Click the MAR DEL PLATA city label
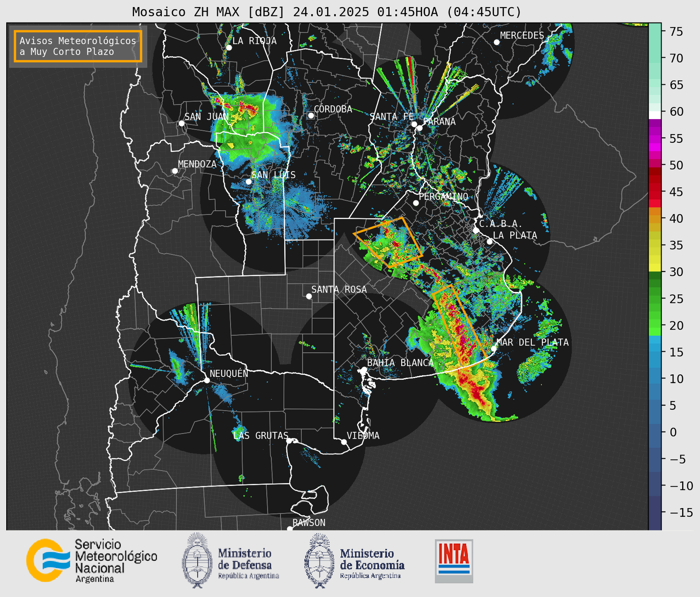Viewport: 700px width, 597px height. (533, 343)
